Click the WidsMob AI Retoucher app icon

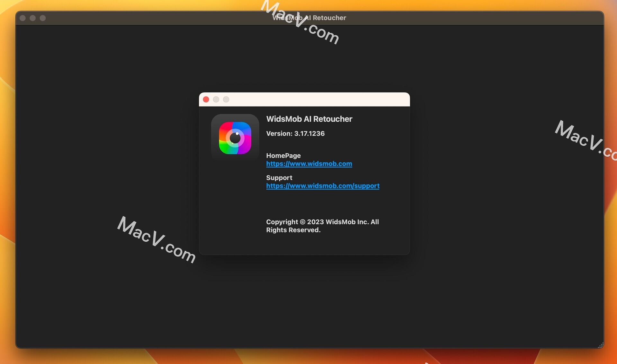tap(235, 138)
